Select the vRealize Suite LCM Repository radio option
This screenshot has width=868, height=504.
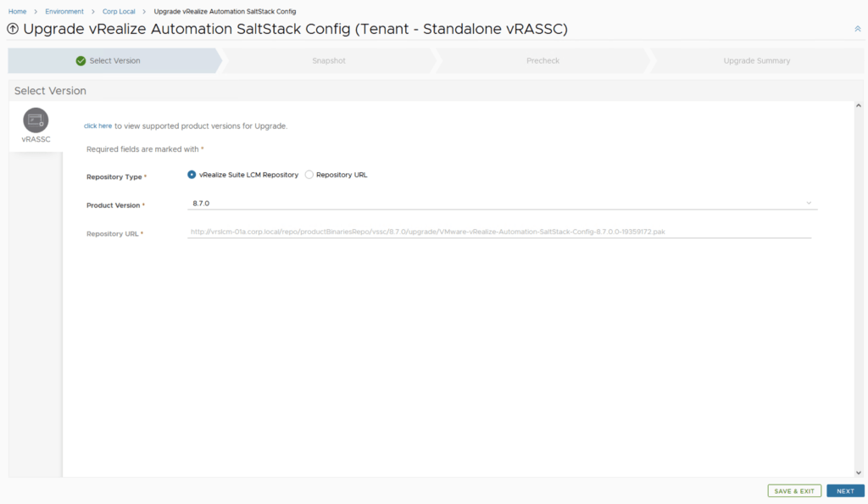pyautogui.click(x=192, y=175)
